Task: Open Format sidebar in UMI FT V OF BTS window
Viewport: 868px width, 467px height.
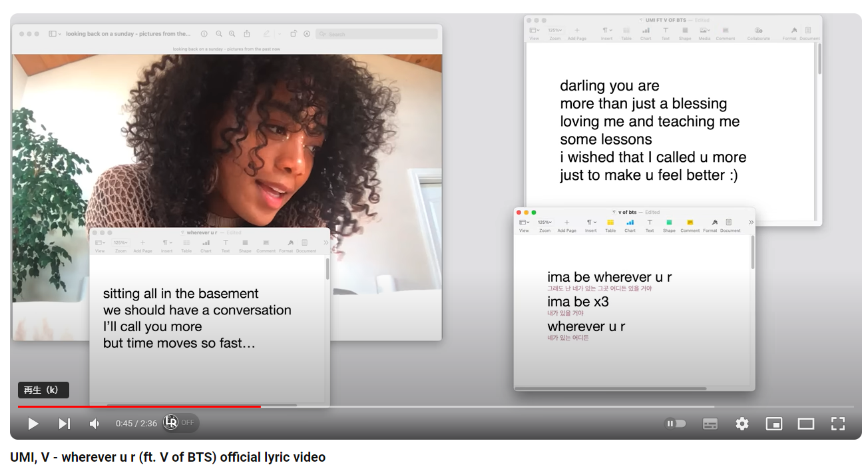Action: coord(789,33)
